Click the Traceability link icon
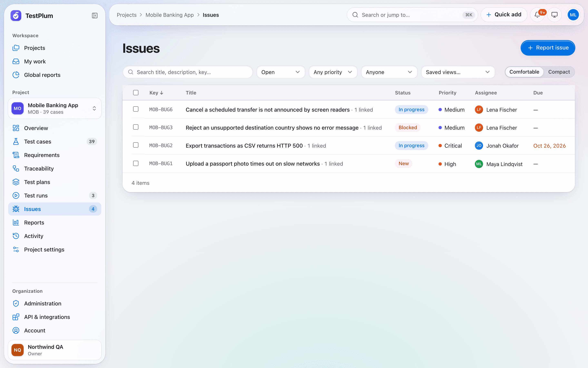 16,168
